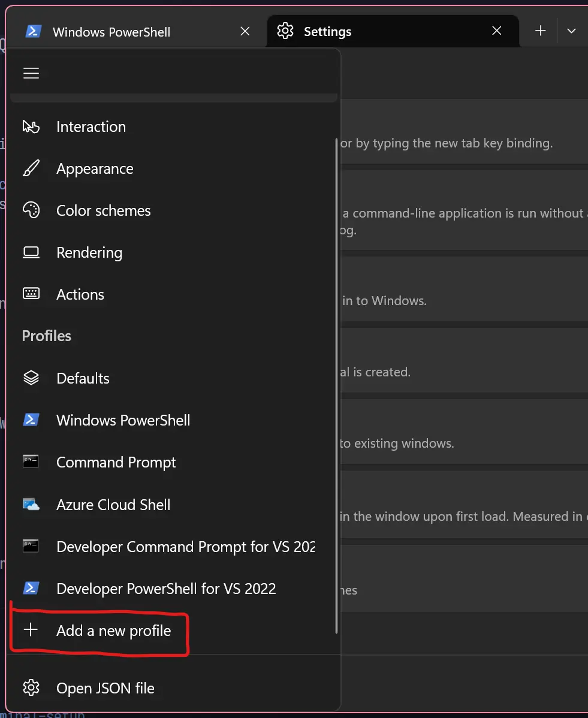The image size is (588, 718).
Task: Open Interaction settings via cursor icon
Action: 31,126
